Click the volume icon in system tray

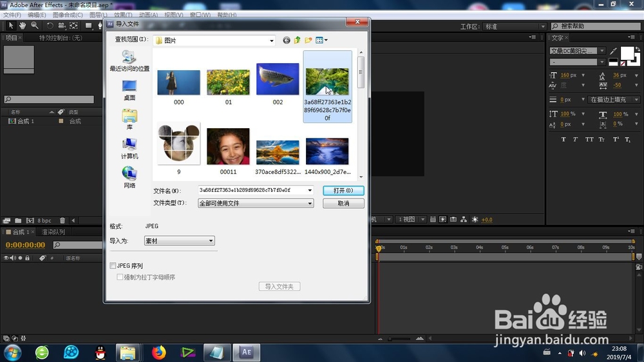(582, 353)
